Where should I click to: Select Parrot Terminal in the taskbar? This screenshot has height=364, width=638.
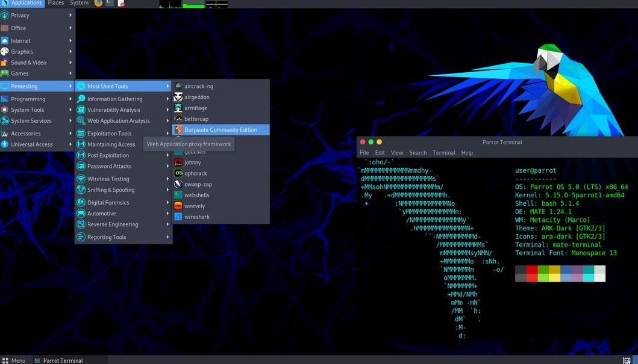pos(70,360)
